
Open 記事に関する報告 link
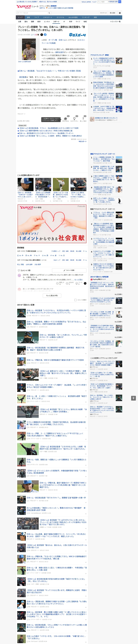pyautogui.click(x=24, y=121)
